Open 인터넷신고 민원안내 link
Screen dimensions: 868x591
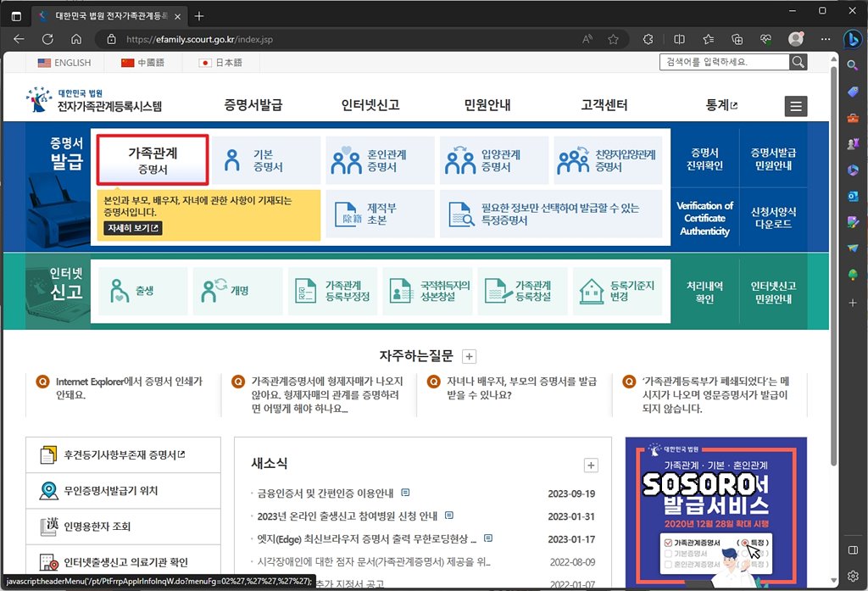tap(773, 292)
